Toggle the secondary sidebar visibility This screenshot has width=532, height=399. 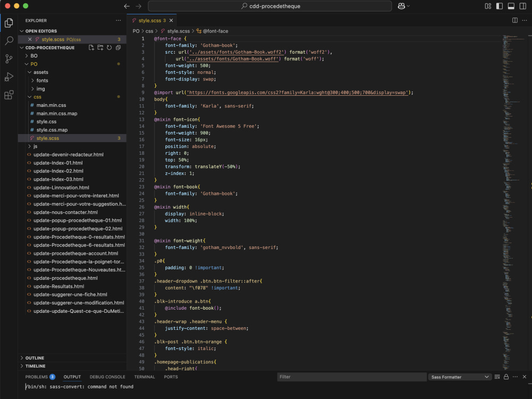523,6
